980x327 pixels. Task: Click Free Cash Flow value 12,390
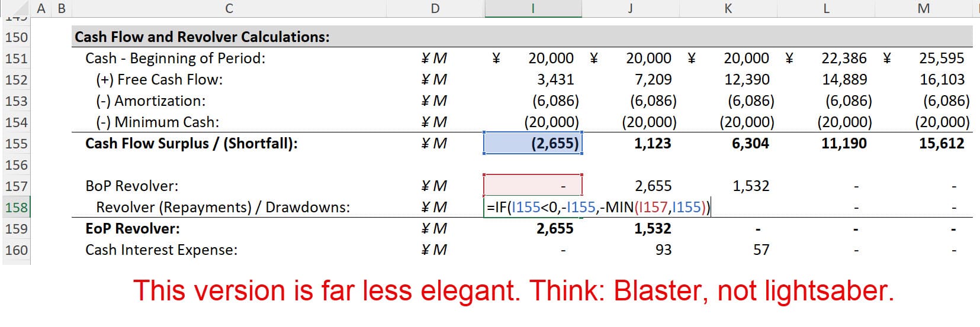[747, 79]
